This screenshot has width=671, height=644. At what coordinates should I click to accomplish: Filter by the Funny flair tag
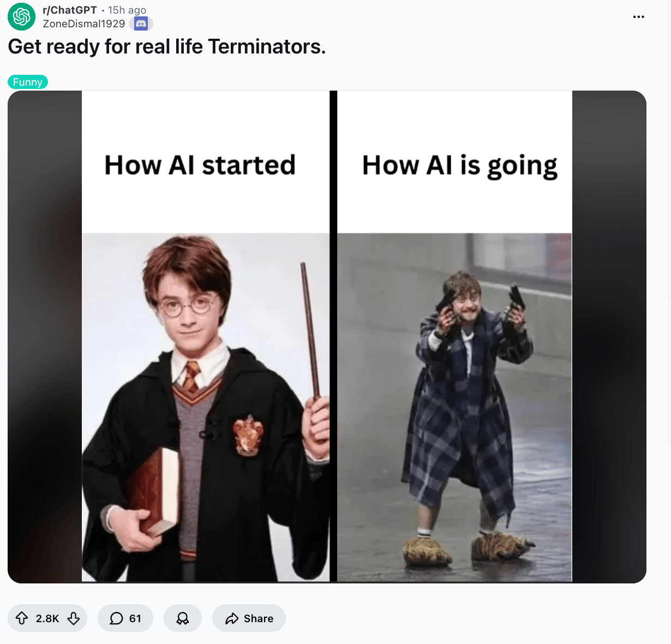[28, 82]
